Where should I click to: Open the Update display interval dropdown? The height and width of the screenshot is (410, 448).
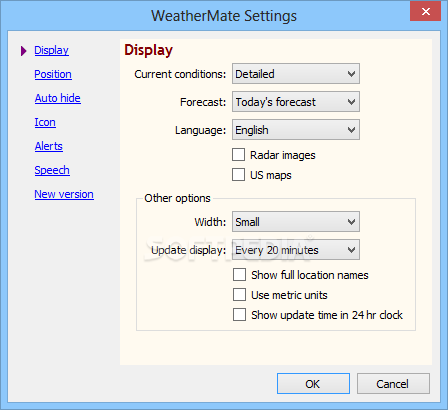[296, 250]
